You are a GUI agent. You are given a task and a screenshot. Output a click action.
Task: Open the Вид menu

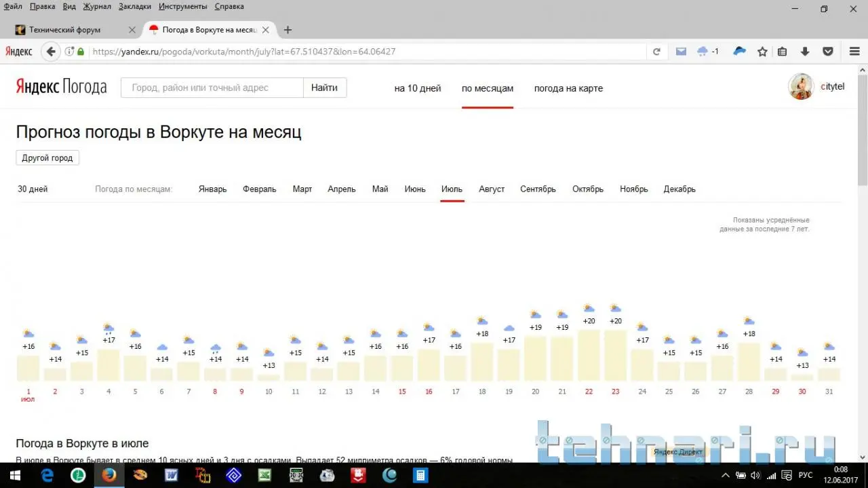69,6
